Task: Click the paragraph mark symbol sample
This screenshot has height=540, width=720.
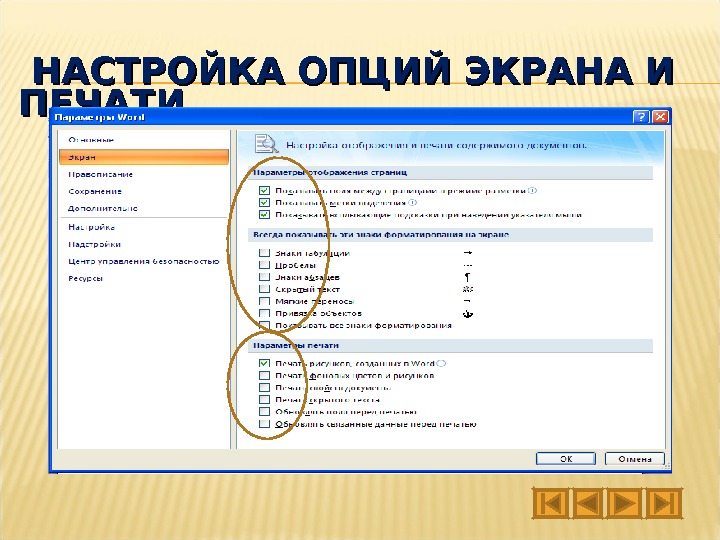Action: pos(467,277)
